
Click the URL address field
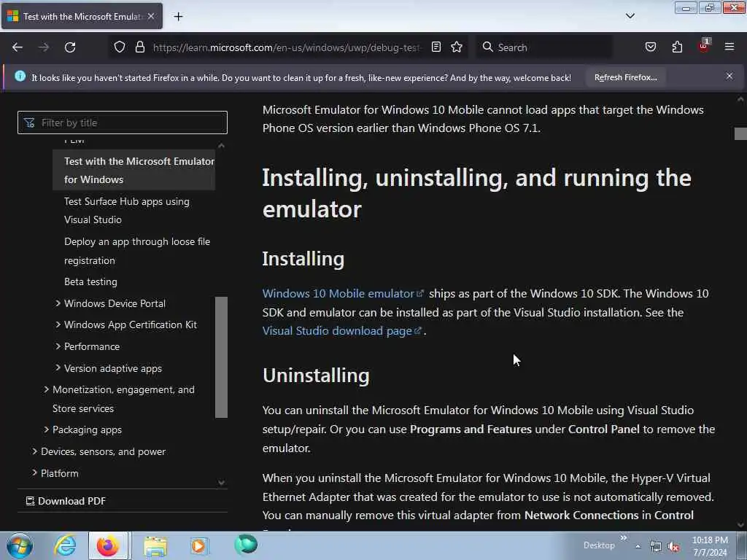click(286, 47)
